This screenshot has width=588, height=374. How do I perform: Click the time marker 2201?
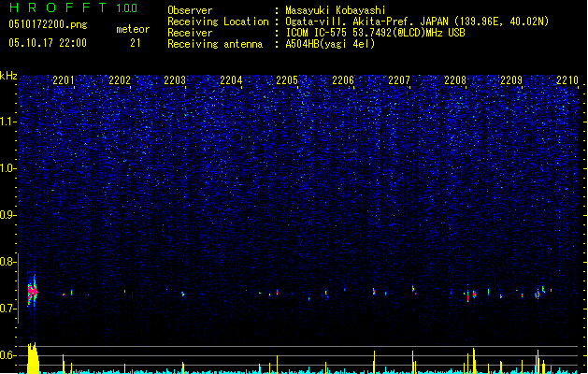point(64,79)
